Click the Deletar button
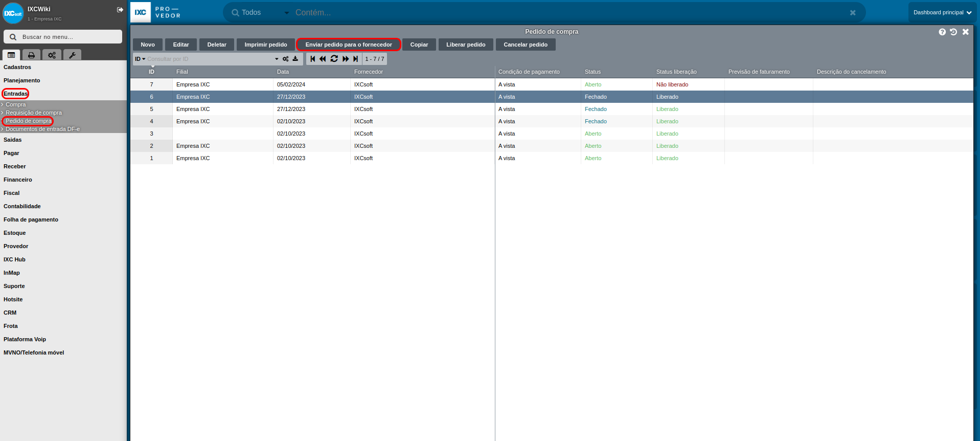Screen dimensions: 980x441 point(217,45)
